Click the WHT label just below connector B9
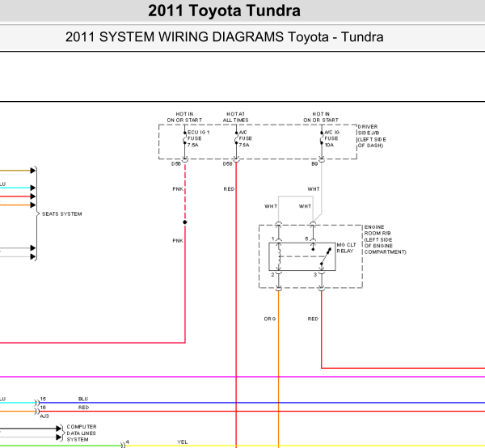 tap(314, 189)
